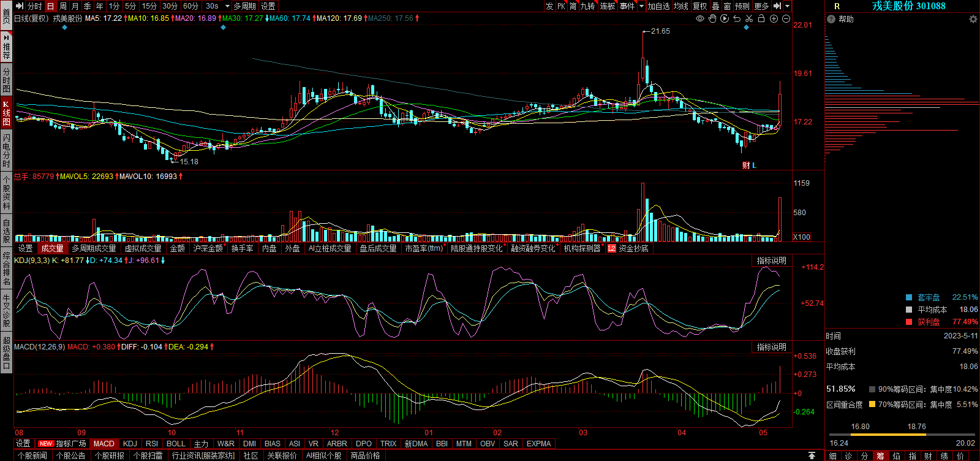The width and height of the screenshot is (980, 461).
Task: Toggle the 预测 forecast button
Action: point(742,6)
